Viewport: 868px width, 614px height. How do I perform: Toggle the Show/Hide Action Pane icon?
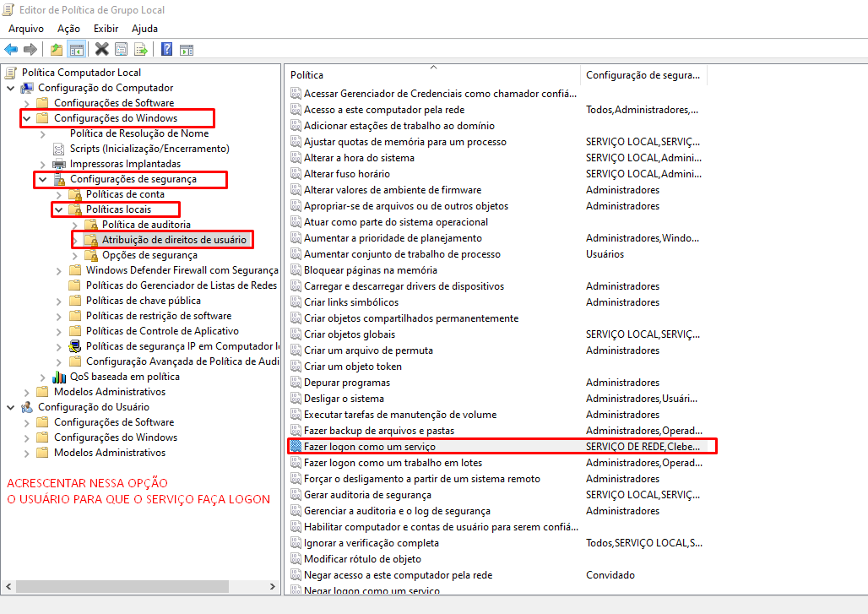point(186,49)
